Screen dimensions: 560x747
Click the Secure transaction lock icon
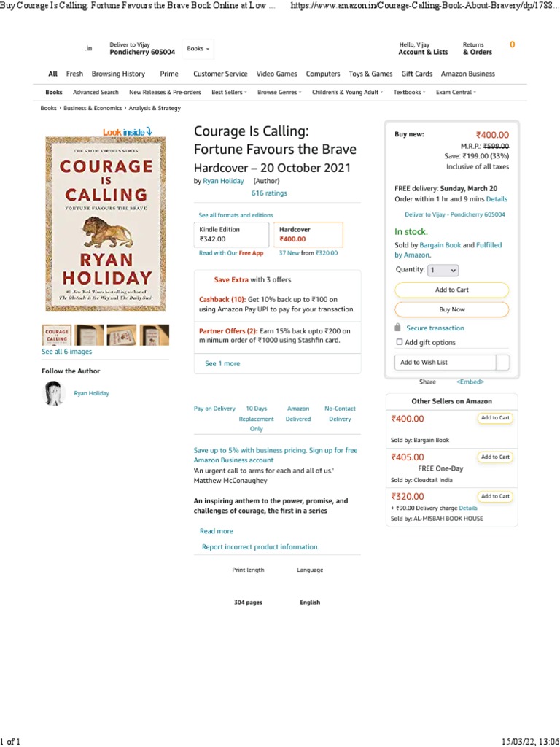tap(397, 328)
